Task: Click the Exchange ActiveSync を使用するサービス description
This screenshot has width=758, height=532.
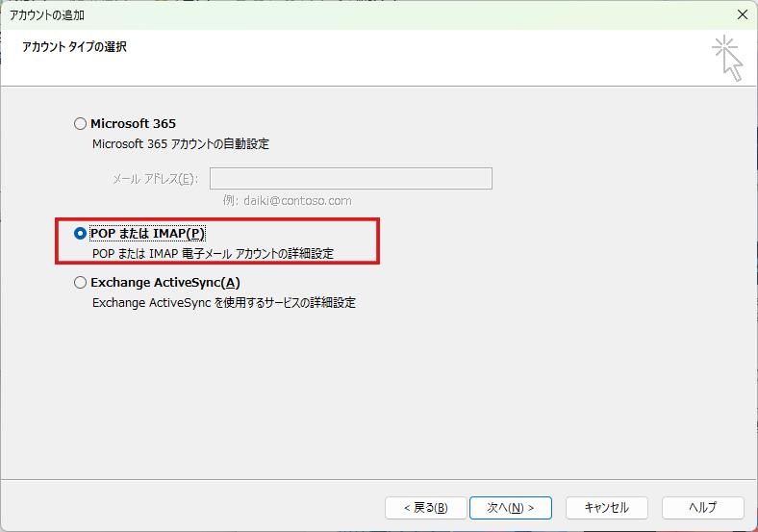Action: pyautogui.click(x=223, y=303)
